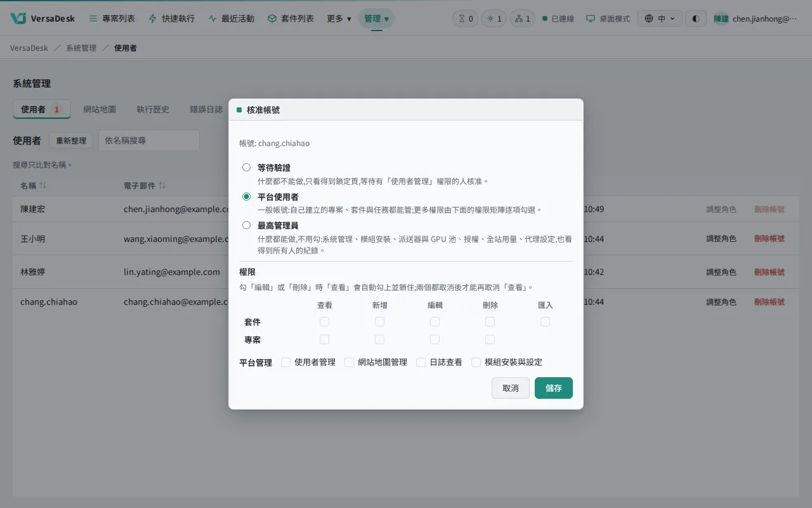Enable 使用者管理 checkbox
This screenshot has height=508, width=812.
(285, 362)
